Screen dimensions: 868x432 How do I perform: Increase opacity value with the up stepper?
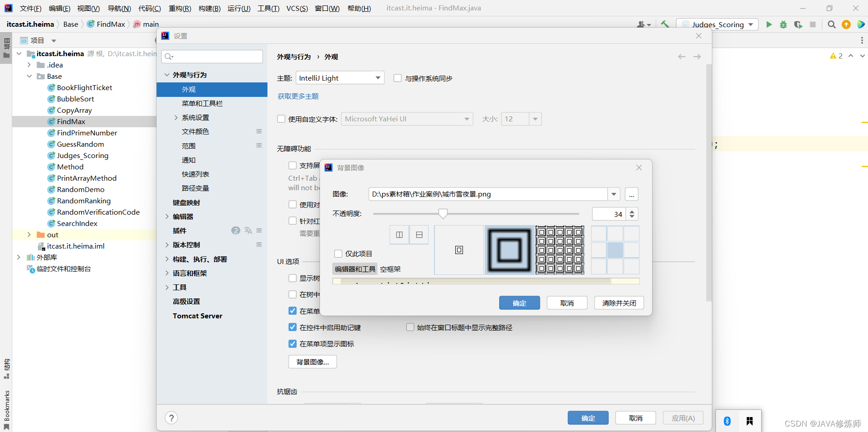(x=632, y=211)
